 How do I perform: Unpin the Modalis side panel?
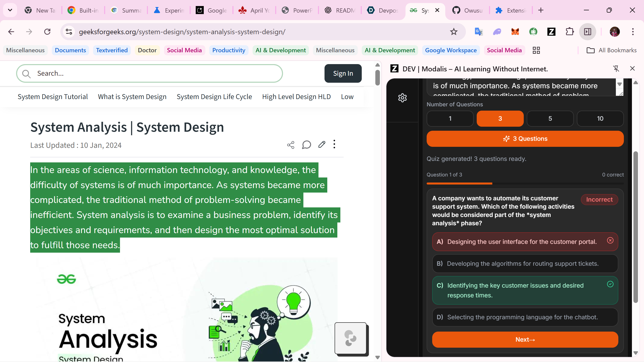click(x=616, y=69)
